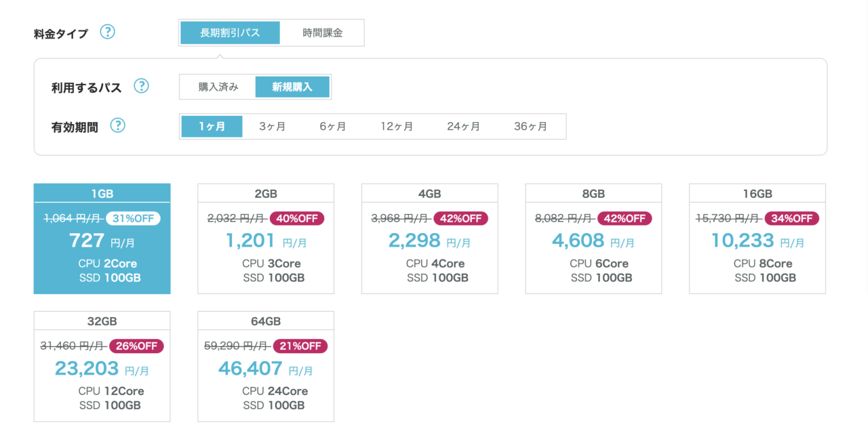Viewport: 868px width, 433px height.
Task: Choose the 6ヶ月 duration
Action: 334,126
